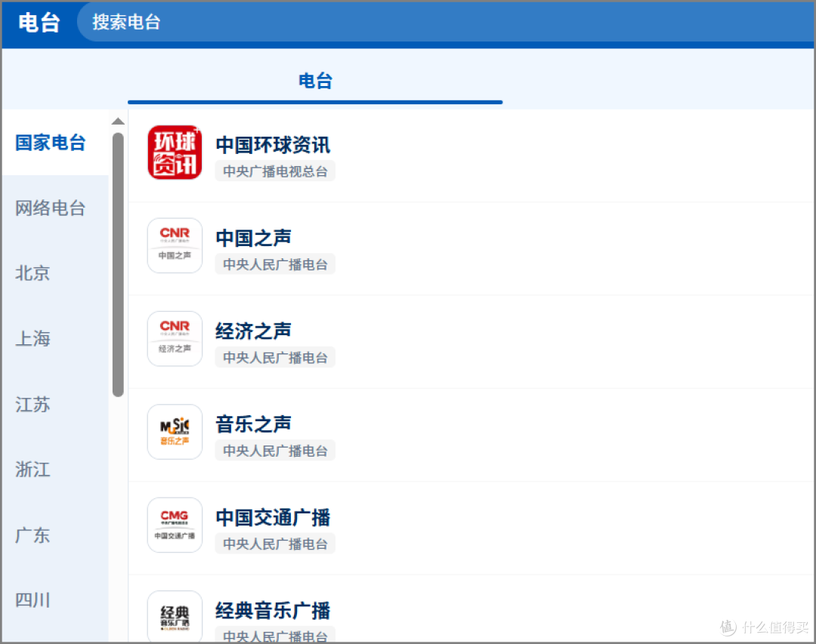
Task: Click the CNR 中国之声 station logo
Action: point(175,245)
